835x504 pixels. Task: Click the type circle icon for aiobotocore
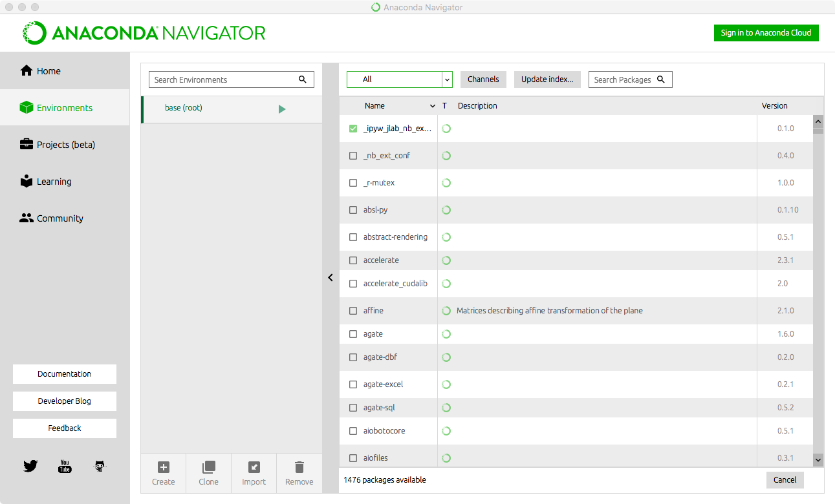[446, 431]
